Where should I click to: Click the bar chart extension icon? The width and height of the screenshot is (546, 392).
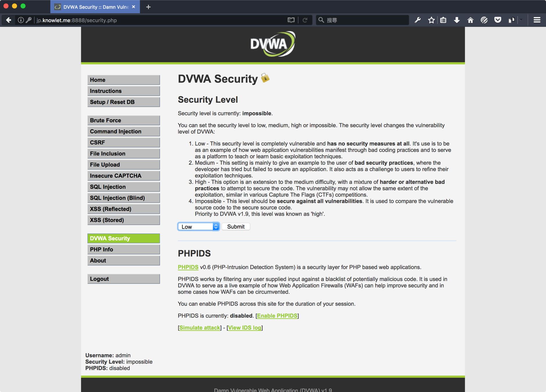click(x=511, y=20)
